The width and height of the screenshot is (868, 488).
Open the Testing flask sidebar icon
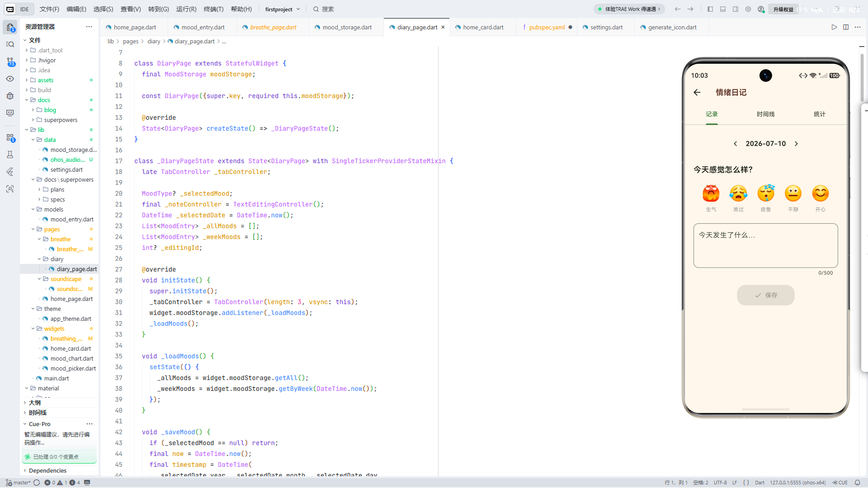tap(10, 155)
